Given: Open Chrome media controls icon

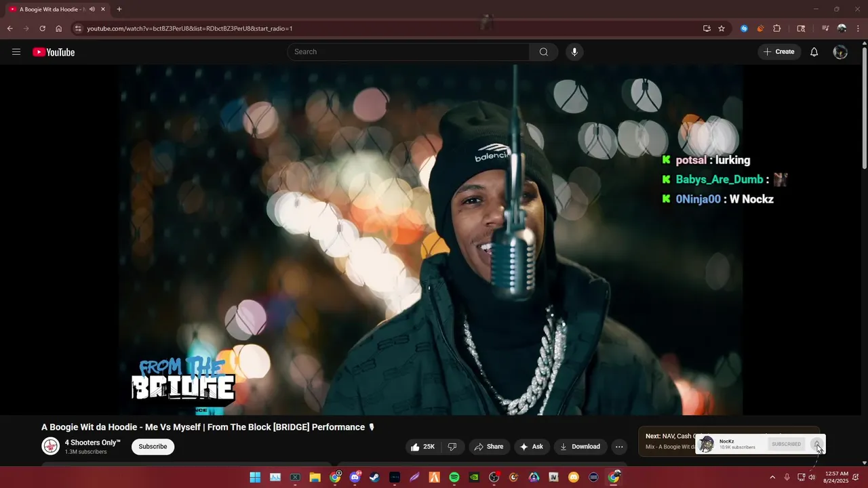Looking at the screenshot, I should coord(825,28).
